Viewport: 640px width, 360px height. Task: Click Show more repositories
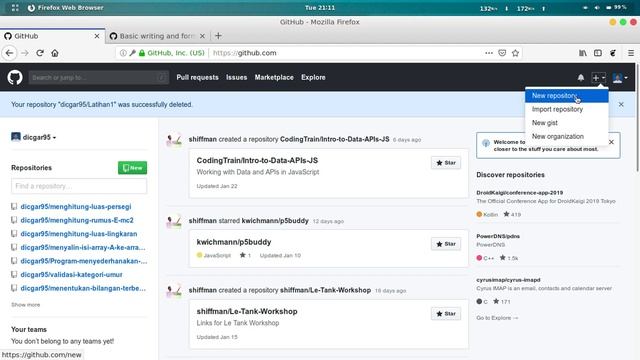tap(25, 304)
